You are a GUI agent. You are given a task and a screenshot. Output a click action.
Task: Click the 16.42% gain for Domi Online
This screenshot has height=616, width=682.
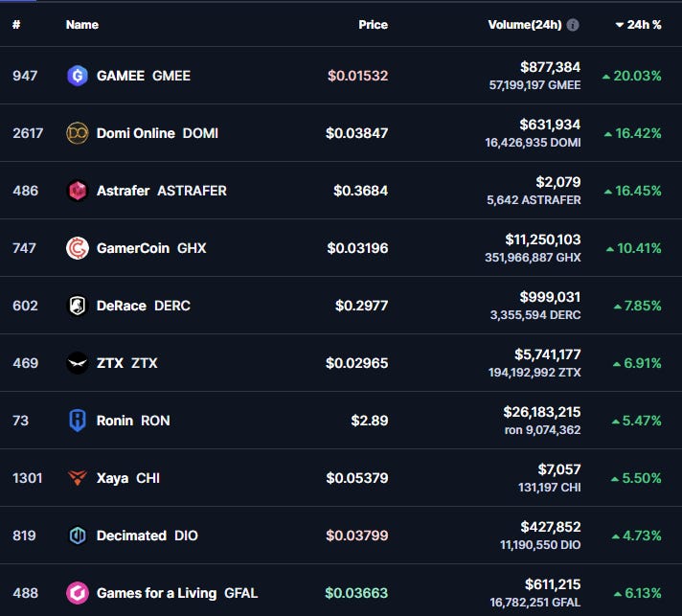point(633,133)
